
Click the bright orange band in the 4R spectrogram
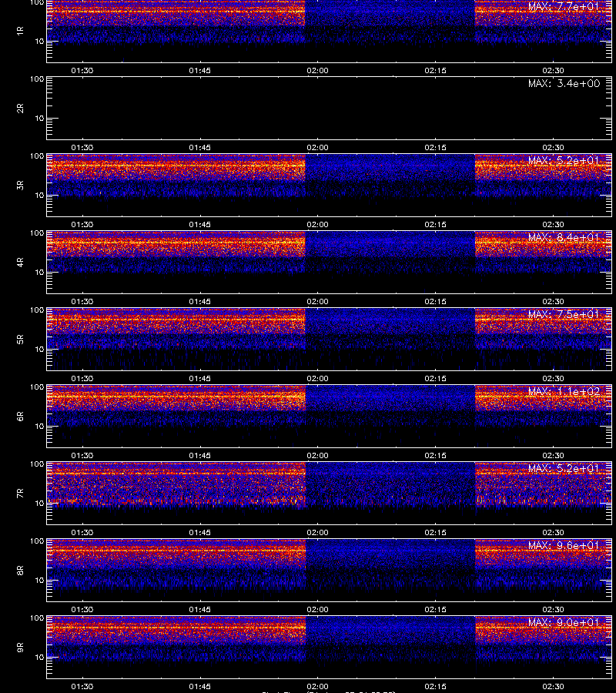(176, 243)
